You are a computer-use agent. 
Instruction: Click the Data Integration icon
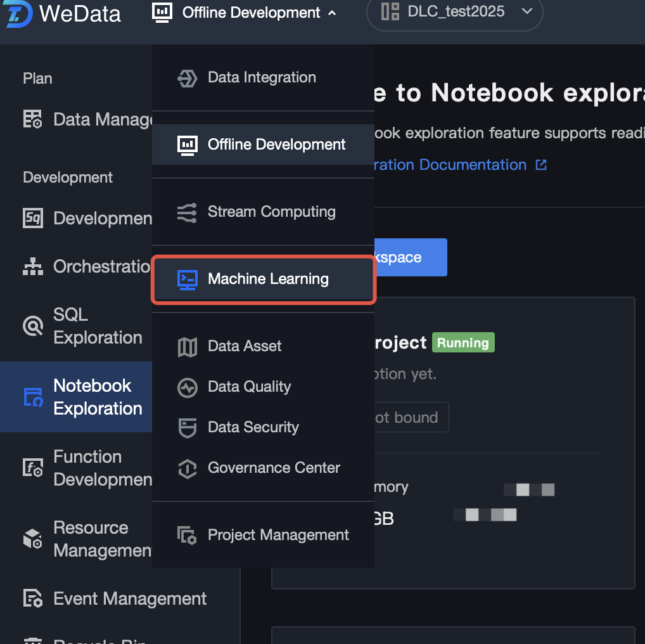pyautogui.click(x=188, y=78)
